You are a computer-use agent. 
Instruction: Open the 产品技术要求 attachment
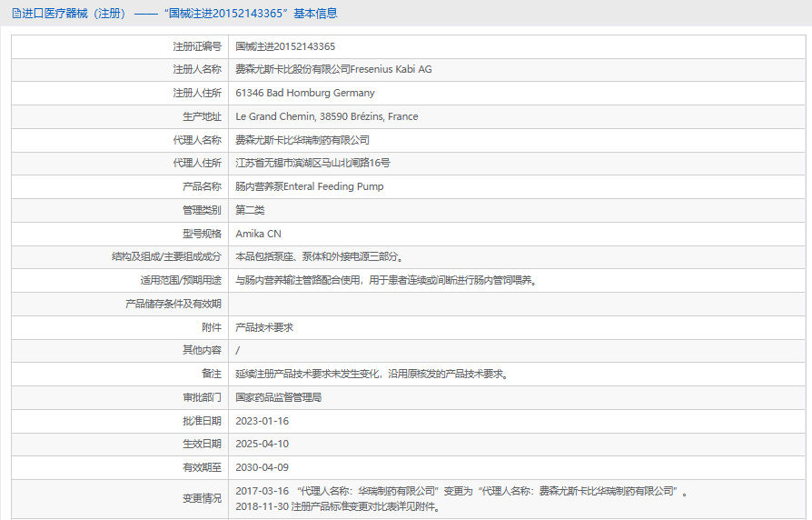tap(264, 327)
